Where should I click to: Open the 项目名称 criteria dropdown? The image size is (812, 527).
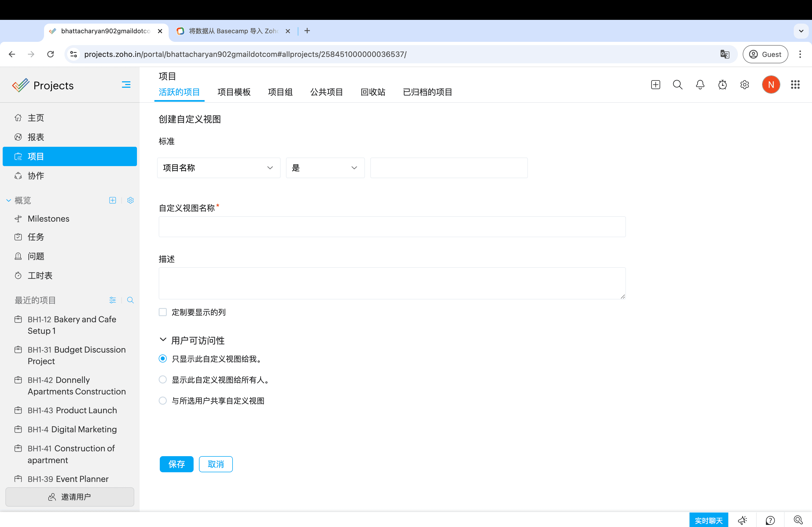coord(218,168)
